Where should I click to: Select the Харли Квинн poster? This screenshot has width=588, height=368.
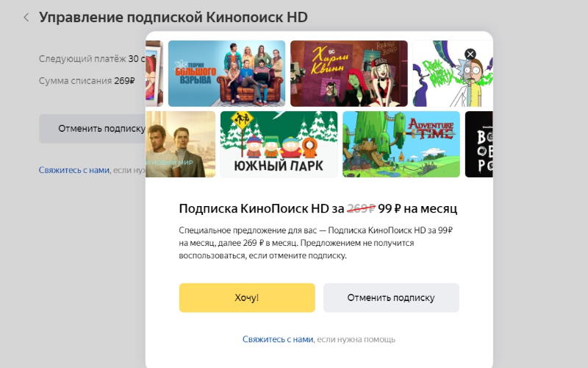(x=348, y=74)
